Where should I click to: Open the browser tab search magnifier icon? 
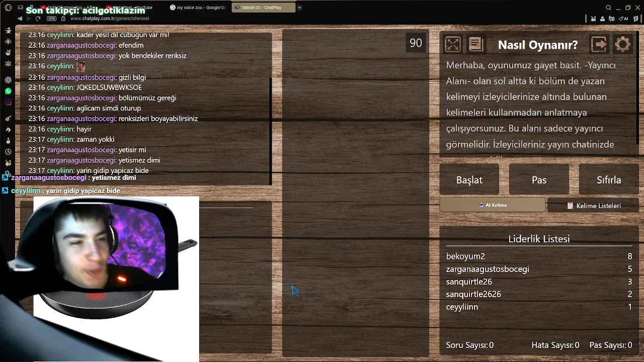608,8
